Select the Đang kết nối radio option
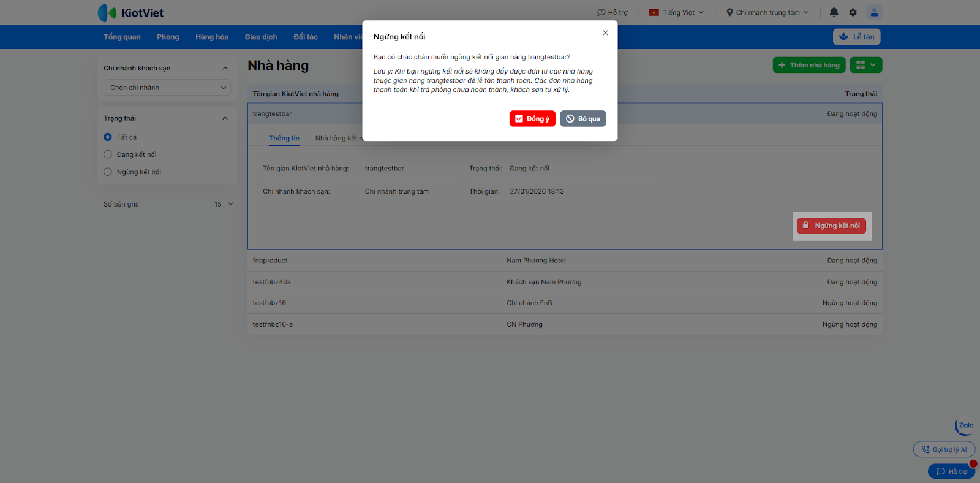 pos(108,154)
